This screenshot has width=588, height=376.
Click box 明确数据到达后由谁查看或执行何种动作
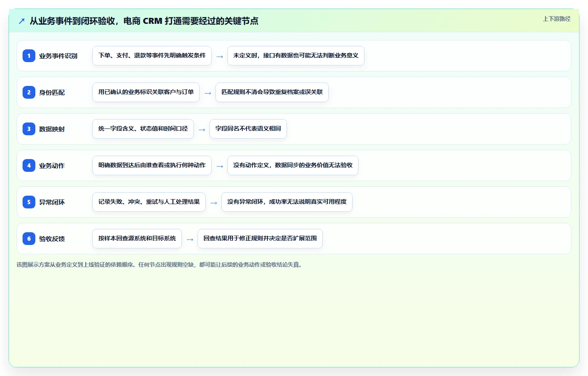[x=152, y=165]
